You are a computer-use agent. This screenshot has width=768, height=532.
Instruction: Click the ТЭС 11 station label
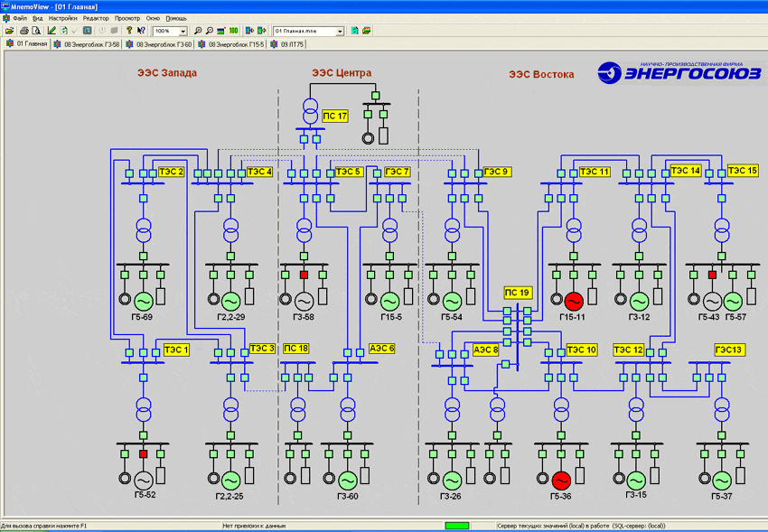pyautogui.click(x=595, y=172)
